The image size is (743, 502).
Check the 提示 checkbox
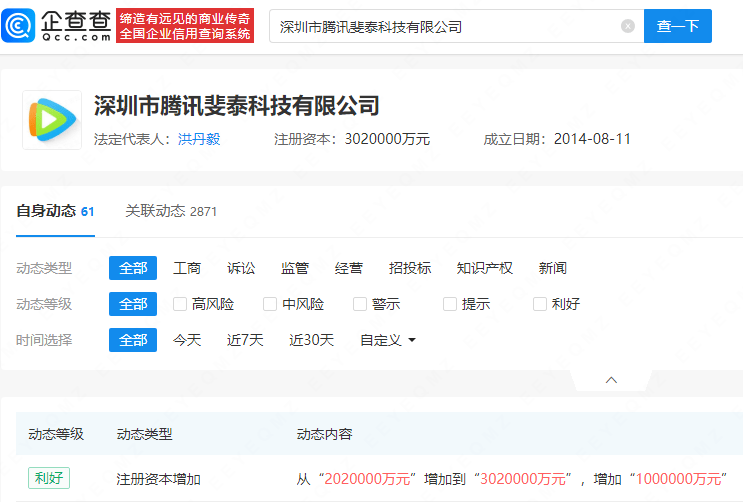pyautogui.click(x=450, y=304)
